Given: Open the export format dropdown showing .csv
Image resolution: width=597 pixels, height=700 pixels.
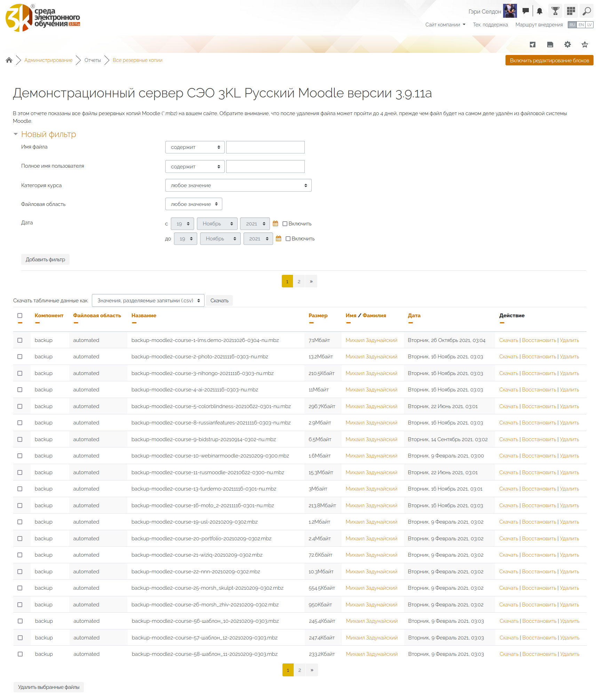Looking at the screenshot, I should 148,301.
